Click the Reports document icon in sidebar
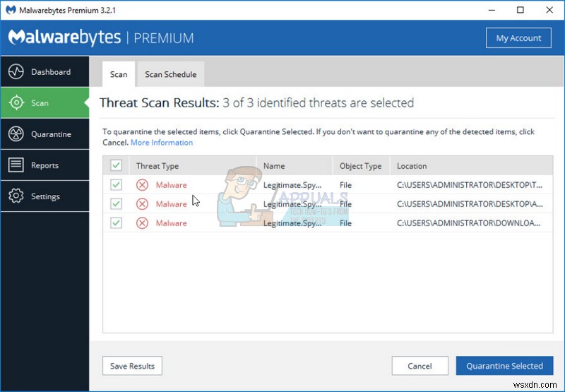The width and height of the screenshot is (565, 392). point(16,165)
